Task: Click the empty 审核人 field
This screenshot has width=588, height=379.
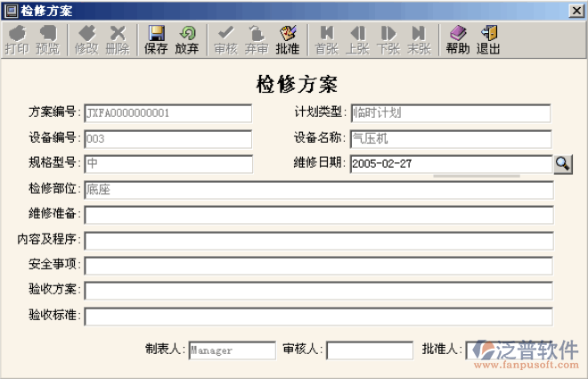Action: point(370,350)
